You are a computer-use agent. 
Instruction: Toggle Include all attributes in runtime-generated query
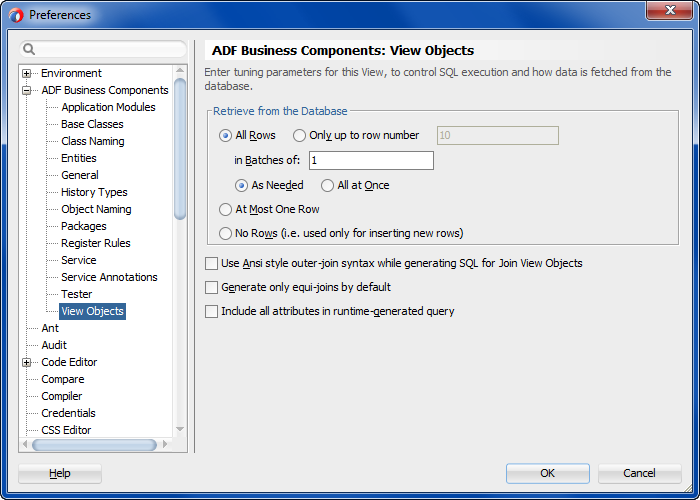pyautogui.click(x=211, y=312)
